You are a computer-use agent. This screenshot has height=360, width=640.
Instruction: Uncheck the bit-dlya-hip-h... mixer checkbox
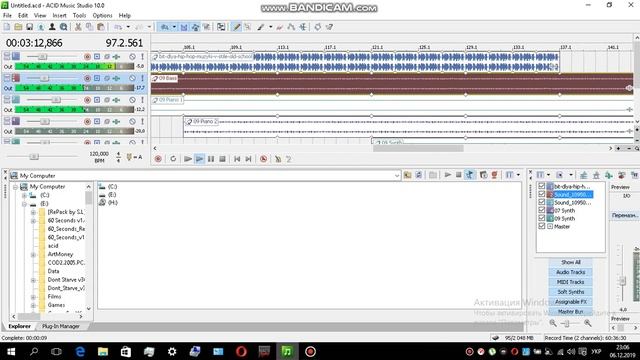542,186
